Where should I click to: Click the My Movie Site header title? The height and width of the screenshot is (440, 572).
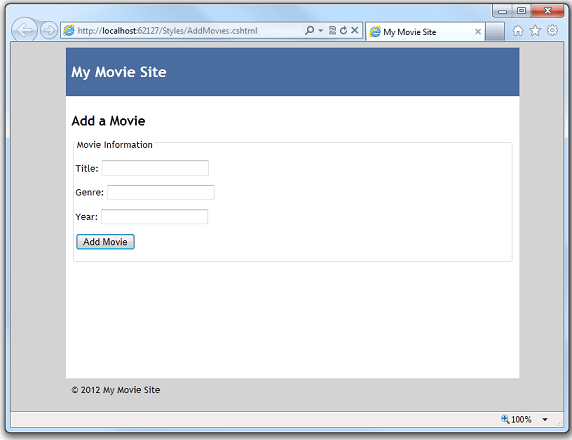click(119, 72)
